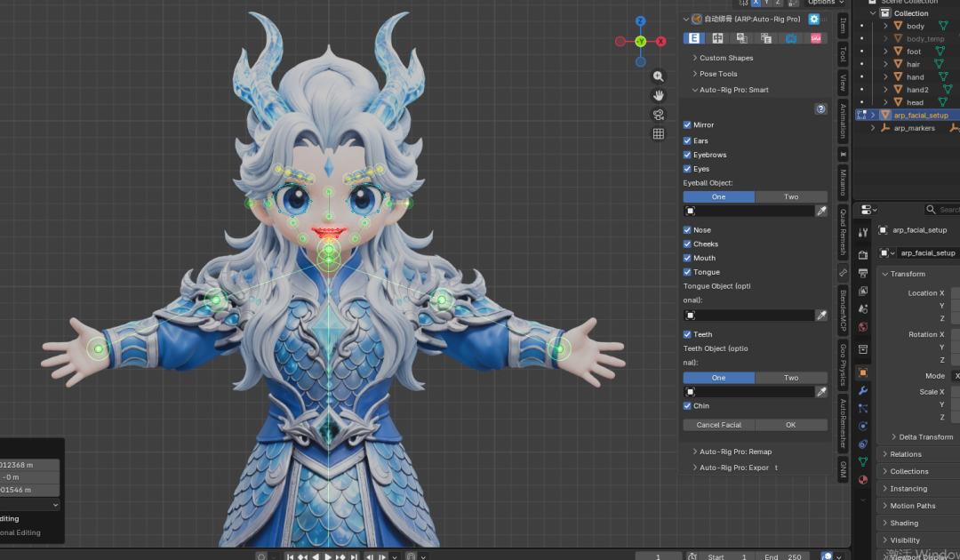Screen dimensions: 960x560
Task: Open the Tool properties tab icon
Action: pos(862,233)
